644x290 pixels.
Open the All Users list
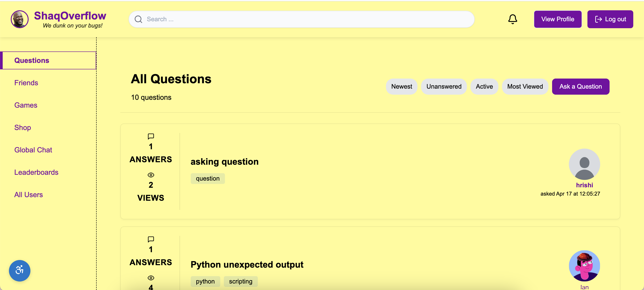click(28, 195)
